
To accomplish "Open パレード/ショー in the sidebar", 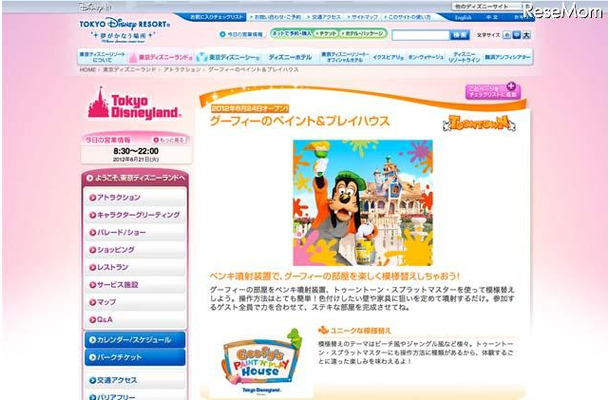I will click(135, 232).
